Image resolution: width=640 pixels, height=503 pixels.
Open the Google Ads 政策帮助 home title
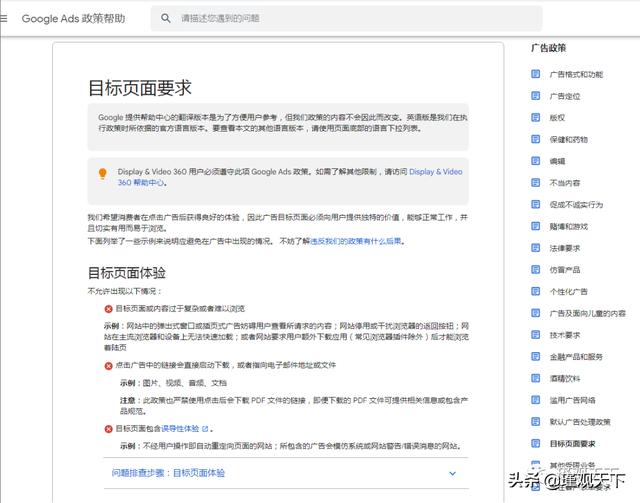(73, 18)
